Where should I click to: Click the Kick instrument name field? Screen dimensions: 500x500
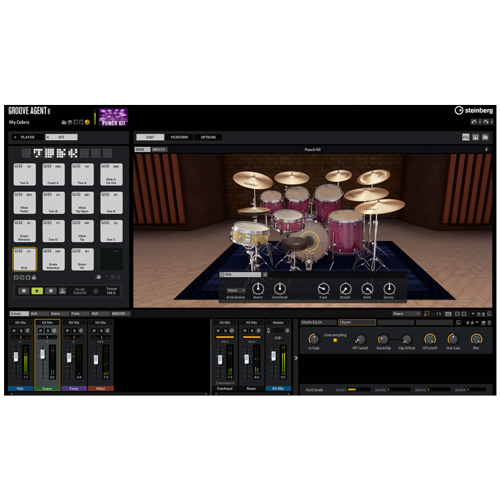[241, 275]
